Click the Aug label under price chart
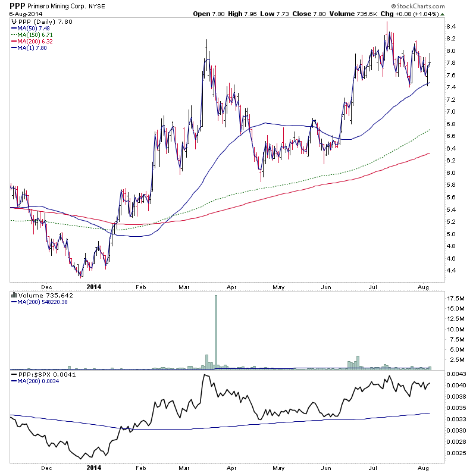The width and height of the screenshot is (476, 473). click(423, 287)
